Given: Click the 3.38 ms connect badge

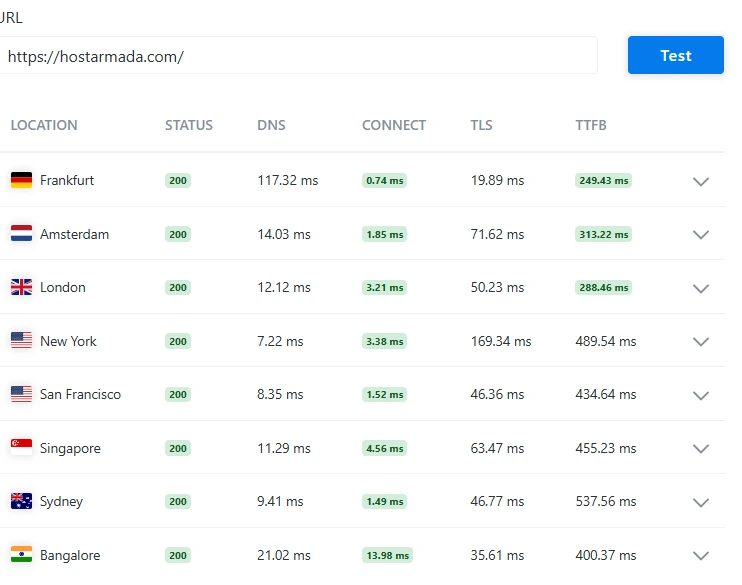Looking at the screenshot, I should (384, 341).
